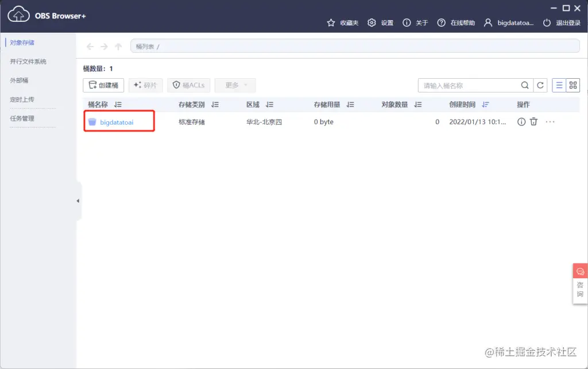This screenshot has height=369, width=588.
Task: Select 定时上传 in the sidebar
Action: pos(22,99)
